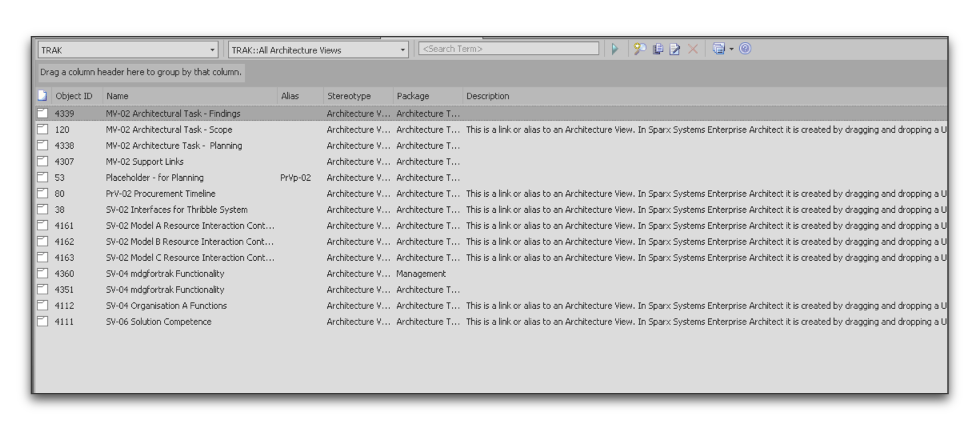Select the row icon for SV-06 Solution Competence
The width and height of the screenshot is (980, 429).
tap(43, 322)
